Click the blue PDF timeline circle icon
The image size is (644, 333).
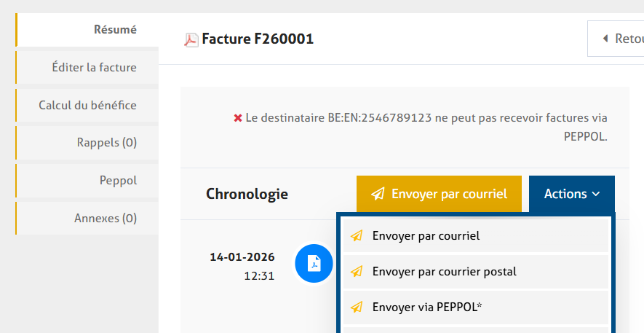tap(313, 263)
